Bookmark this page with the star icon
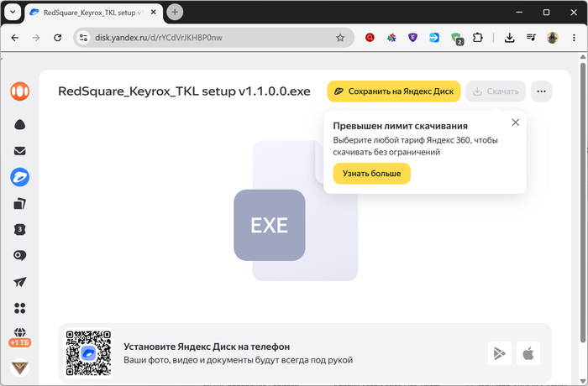588x386 pixels. pos(340,38)
